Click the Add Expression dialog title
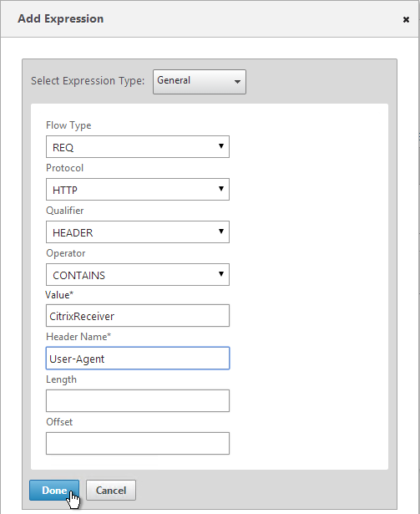Viewport: 420px width, 514px height. coord(61,19)
